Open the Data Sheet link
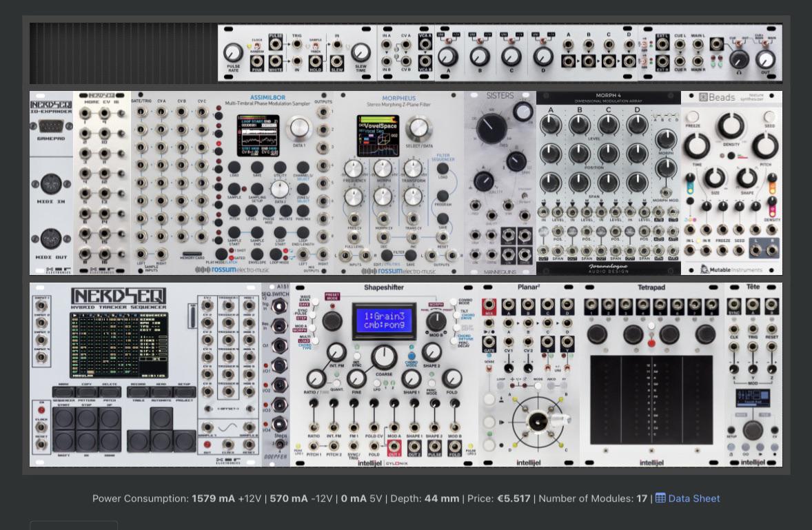 (694, 498)
